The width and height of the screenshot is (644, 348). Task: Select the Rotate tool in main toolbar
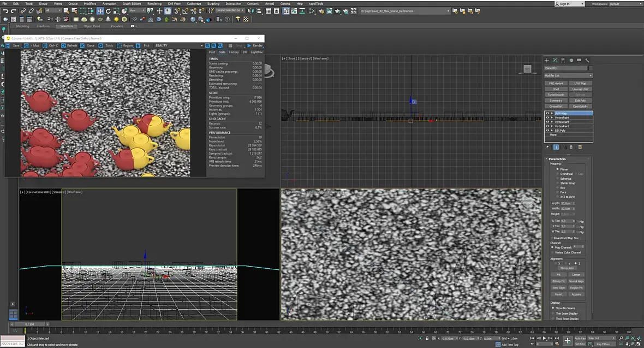pyautogui.click(x=108, y=11)
